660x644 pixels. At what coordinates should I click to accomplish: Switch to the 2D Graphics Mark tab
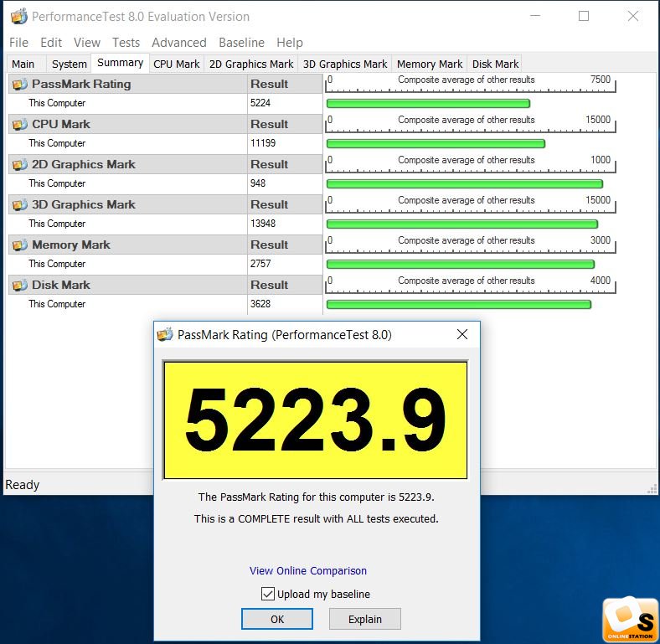click(x=251, y=64)
